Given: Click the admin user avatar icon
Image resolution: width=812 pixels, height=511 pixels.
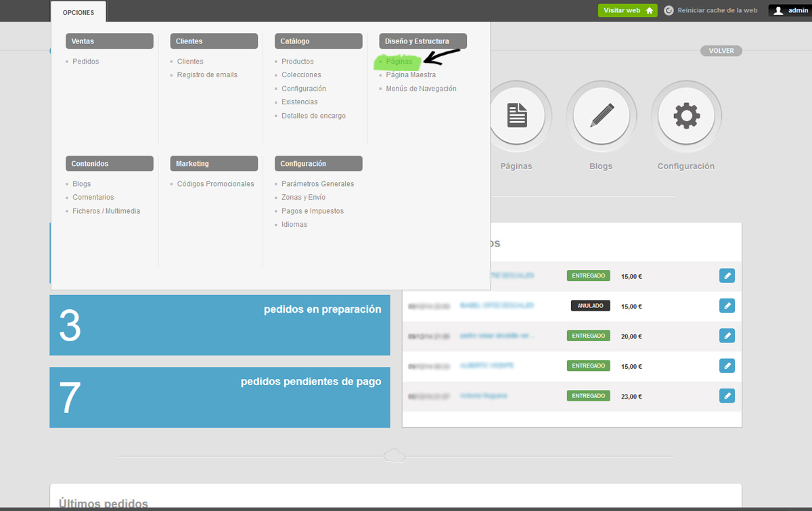Looking at the screenshot, I should [779, 11].
